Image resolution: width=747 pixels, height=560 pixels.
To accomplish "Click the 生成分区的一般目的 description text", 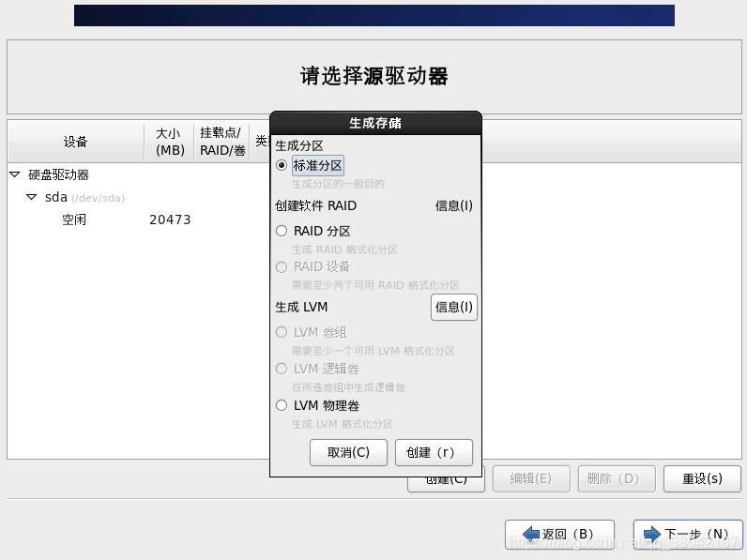I will [x=338, y=184].
